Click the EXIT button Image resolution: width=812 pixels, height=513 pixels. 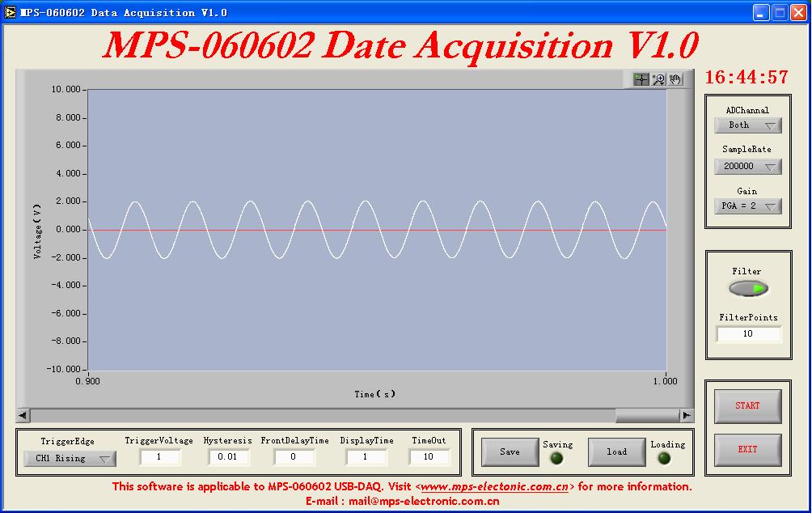(x=748, y=450)
